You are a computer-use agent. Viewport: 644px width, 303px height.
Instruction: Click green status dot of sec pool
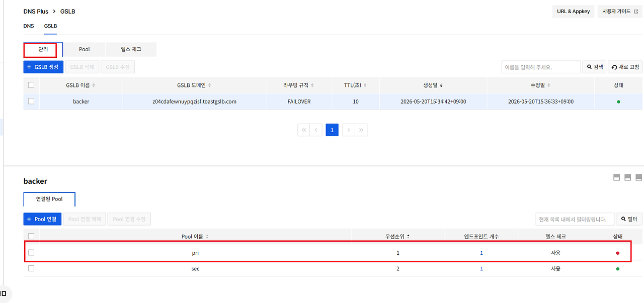pyautogui.click(x=618, y=269)
